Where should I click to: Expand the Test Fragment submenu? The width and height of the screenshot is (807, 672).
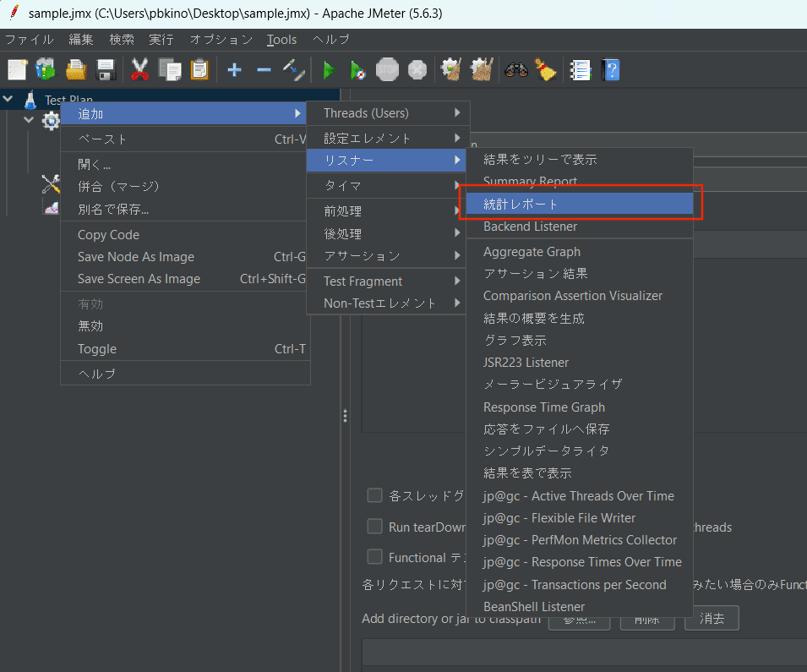coord(386,281)
